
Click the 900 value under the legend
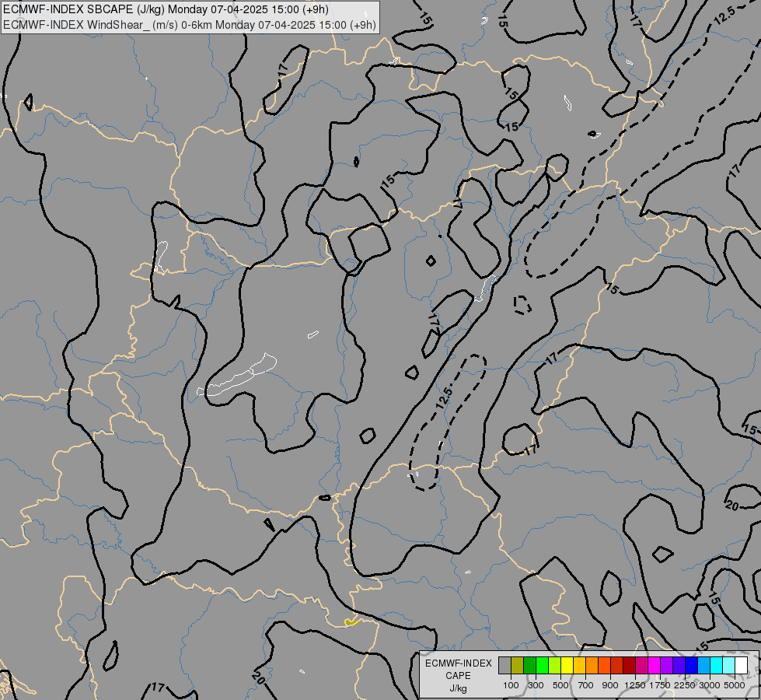[610, 685]
